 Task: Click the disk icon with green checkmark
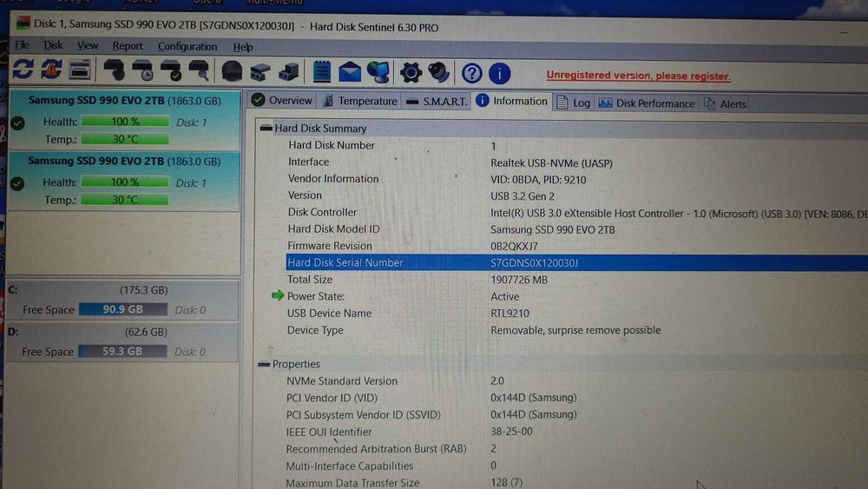pos(170,71)
